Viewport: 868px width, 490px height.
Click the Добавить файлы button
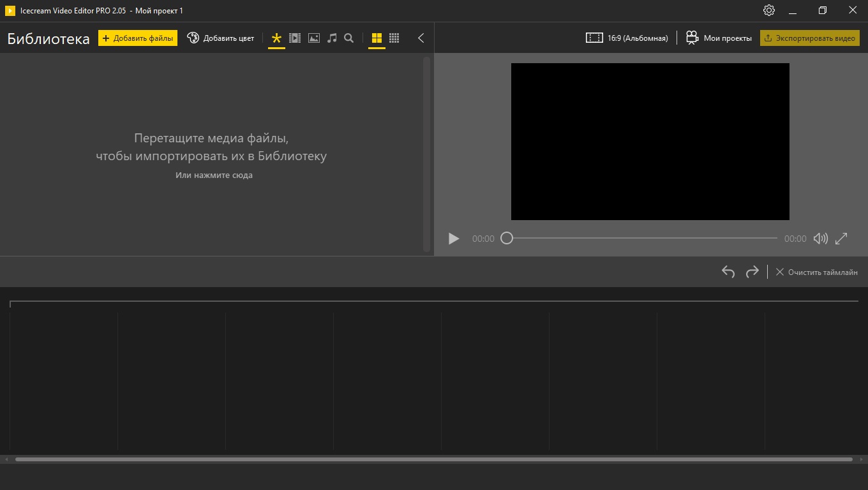(138, 38)
